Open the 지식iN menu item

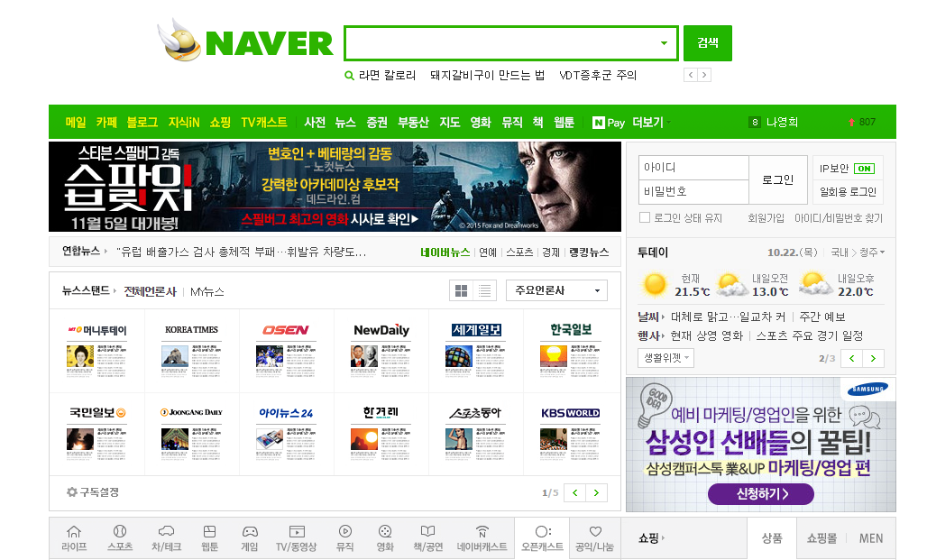[183, 122]
